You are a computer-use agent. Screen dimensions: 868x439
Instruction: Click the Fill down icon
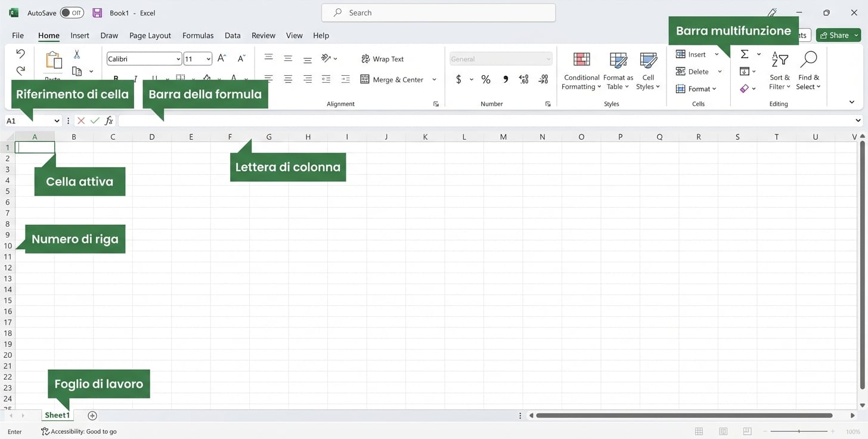click(x=744, y=72)
